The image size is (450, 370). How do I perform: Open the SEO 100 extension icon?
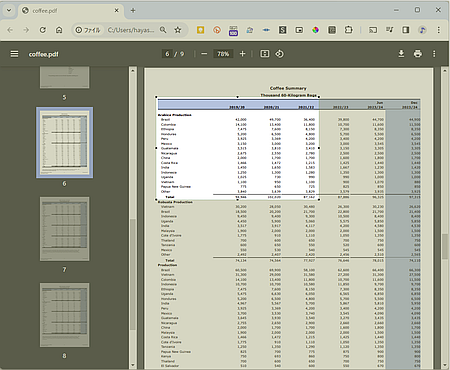[233, 31]
